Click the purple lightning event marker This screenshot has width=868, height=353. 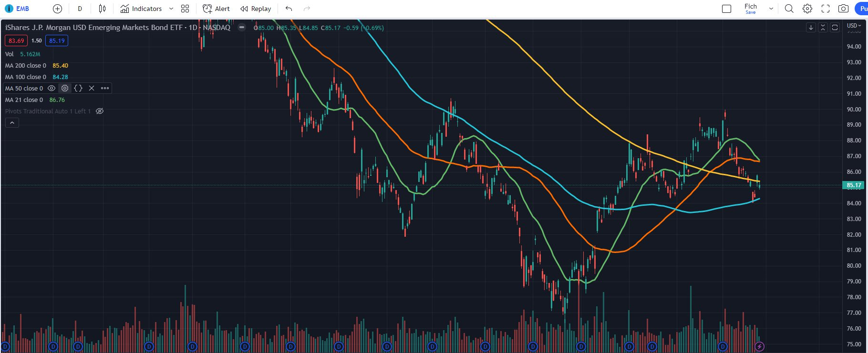760,346
